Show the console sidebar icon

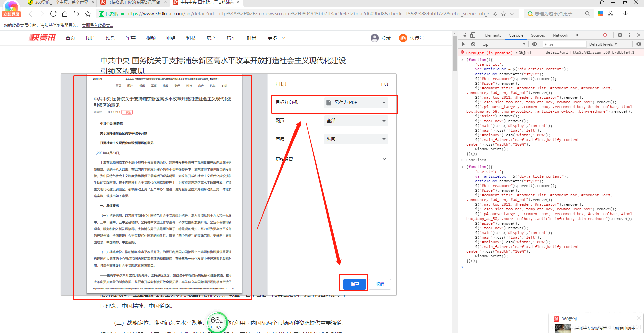point(464,44)
